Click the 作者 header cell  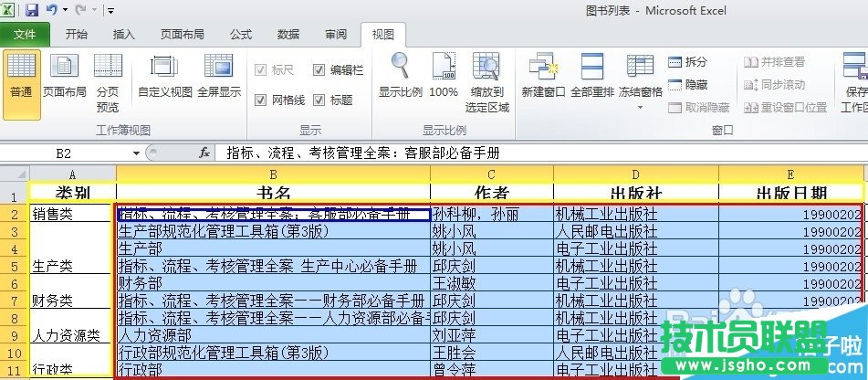coord(492,192)
